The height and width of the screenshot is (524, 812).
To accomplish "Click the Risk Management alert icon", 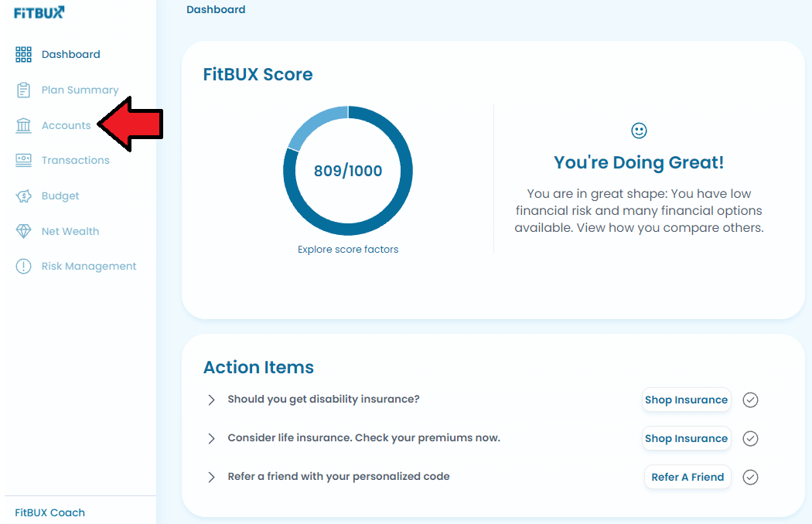I will click(23, 266).
